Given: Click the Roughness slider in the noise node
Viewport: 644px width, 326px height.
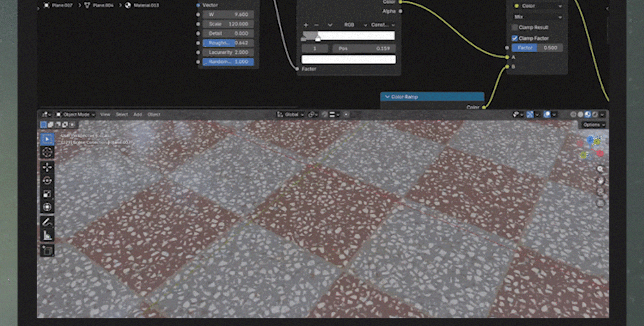Looking at the screenshot, I should pyautogui.click(x=228, y=43).
